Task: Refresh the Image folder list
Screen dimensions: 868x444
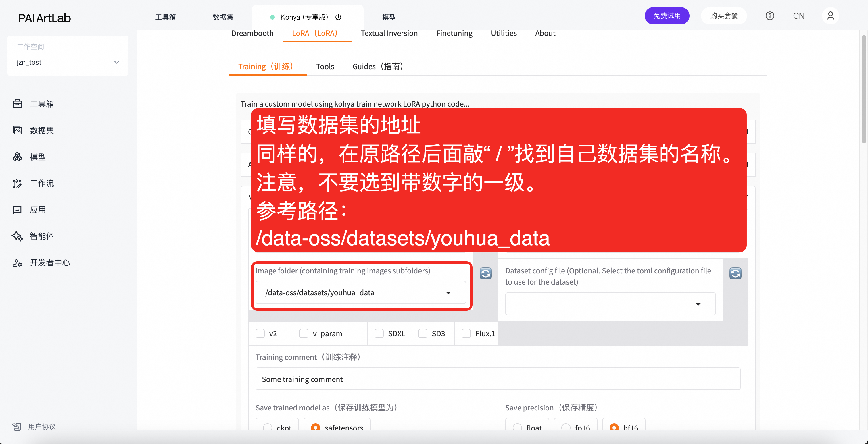Action: [485, 274]
